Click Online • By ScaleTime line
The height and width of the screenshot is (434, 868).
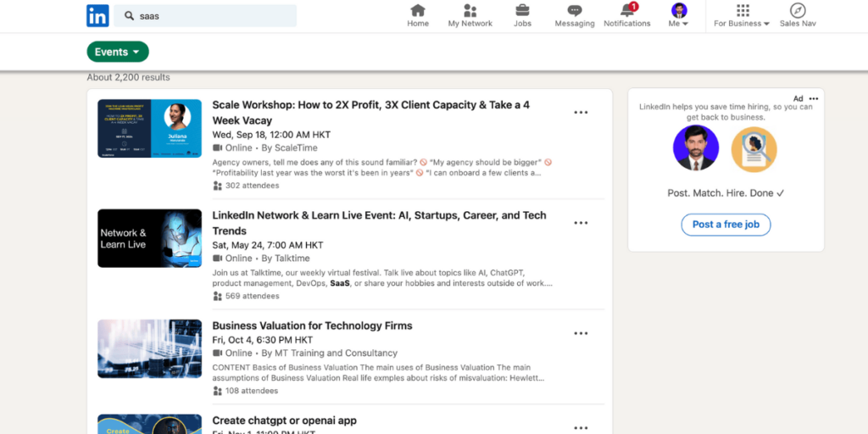265,147
